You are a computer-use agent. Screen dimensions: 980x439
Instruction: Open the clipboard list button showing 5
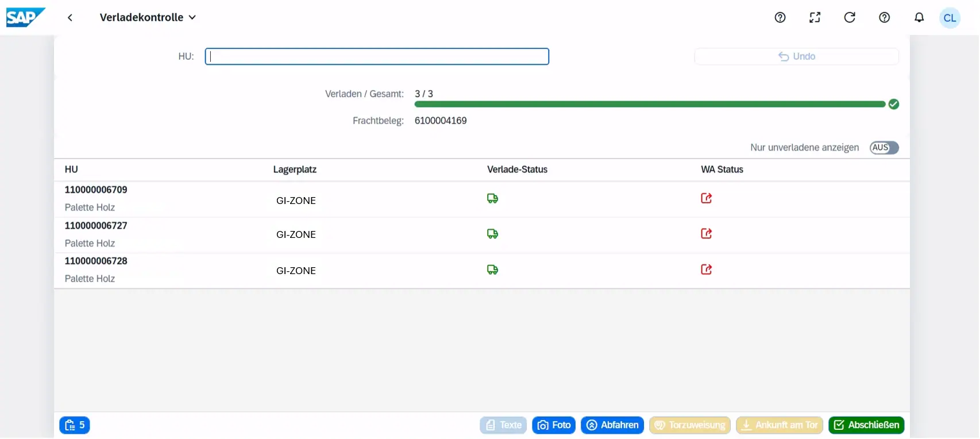tap(75, 425)
